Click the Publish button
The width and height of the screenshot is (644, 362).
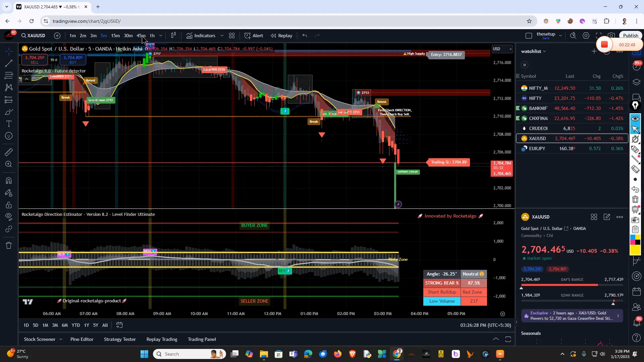click(x=630, y=35)
